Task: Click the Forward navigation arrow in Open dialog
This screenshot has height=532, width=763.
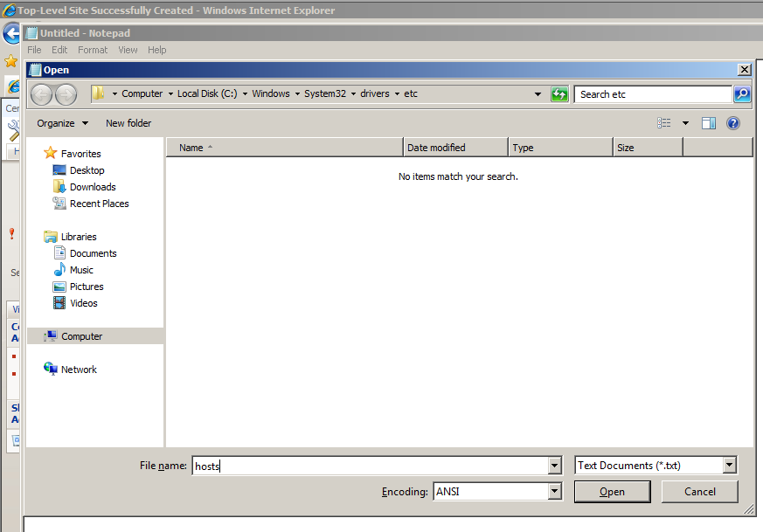Action: [66, 94]
